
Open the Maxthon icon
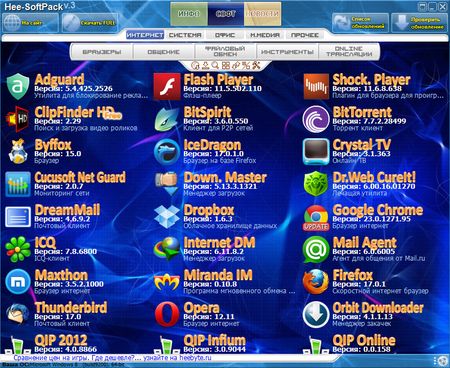18,282
